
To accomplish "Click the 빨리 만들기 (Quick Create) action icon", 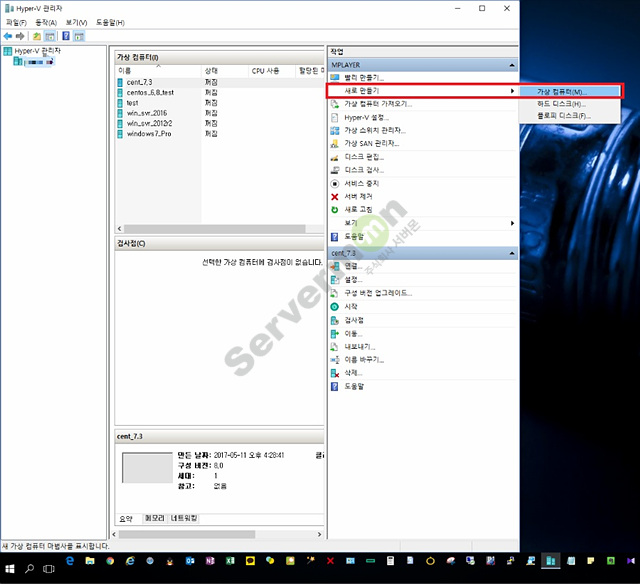I will [x=335, y=78].
